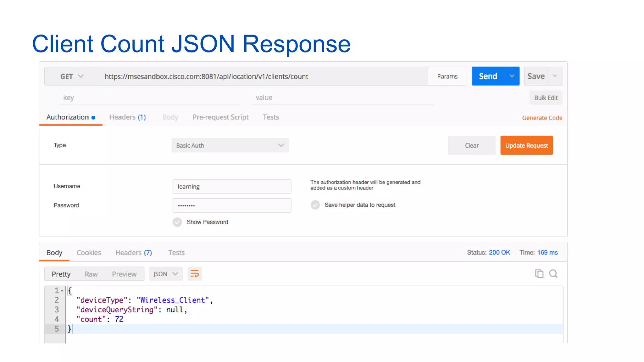The height and width of the screenshot is (362, 644).
Task: Click the request URL field
Action: [x=264, y=76]
